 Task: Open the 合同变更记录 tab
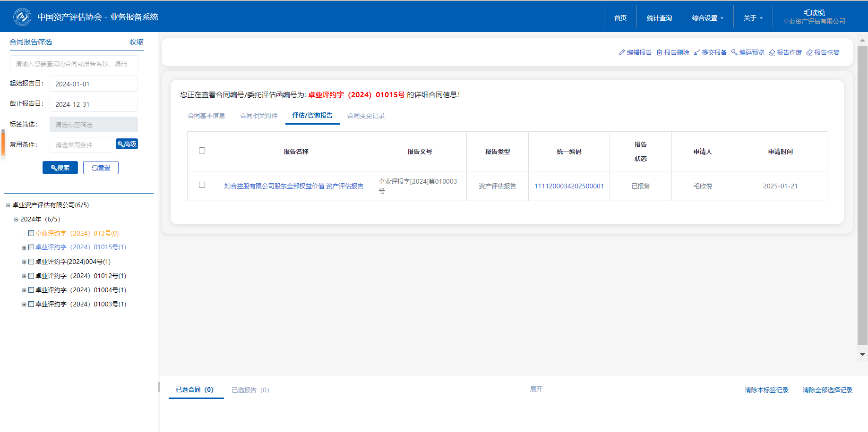(366, 116)
